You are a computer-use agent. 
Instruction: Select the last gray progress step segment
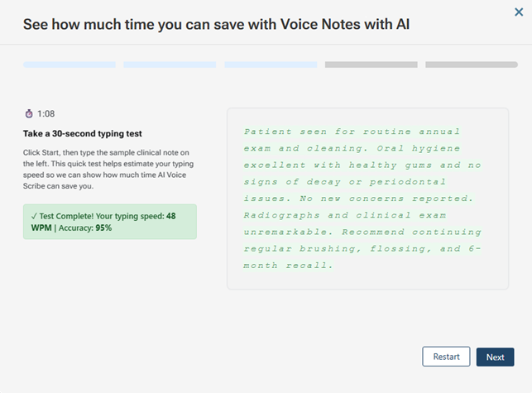tap(472, 65)
